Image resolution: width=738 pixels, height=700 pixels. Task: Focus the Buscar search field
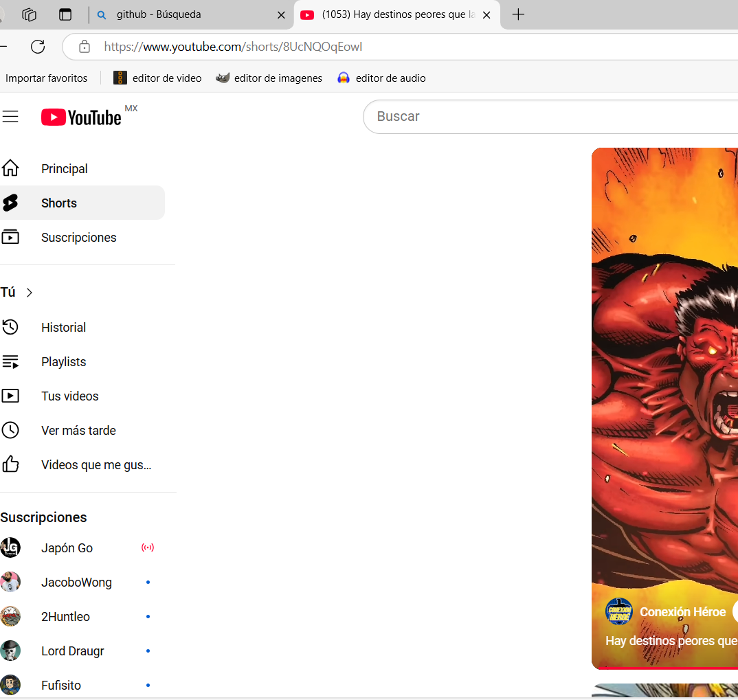(550, 117)
